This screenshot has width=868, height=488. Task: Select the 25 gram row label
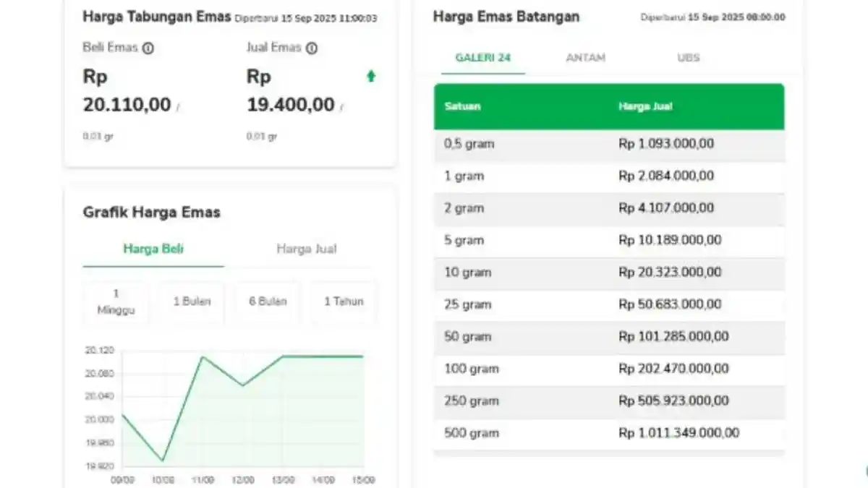[x=467, y=304]
